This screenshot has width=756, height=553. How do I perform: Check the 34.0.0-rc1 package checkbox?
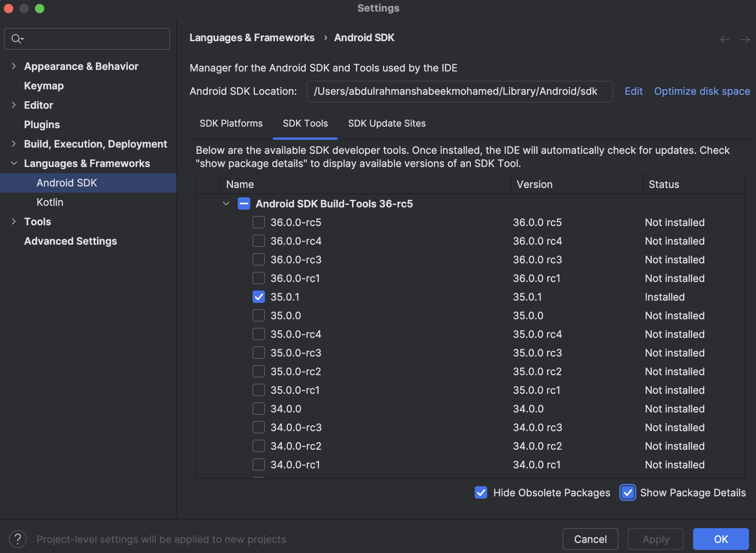259,464
